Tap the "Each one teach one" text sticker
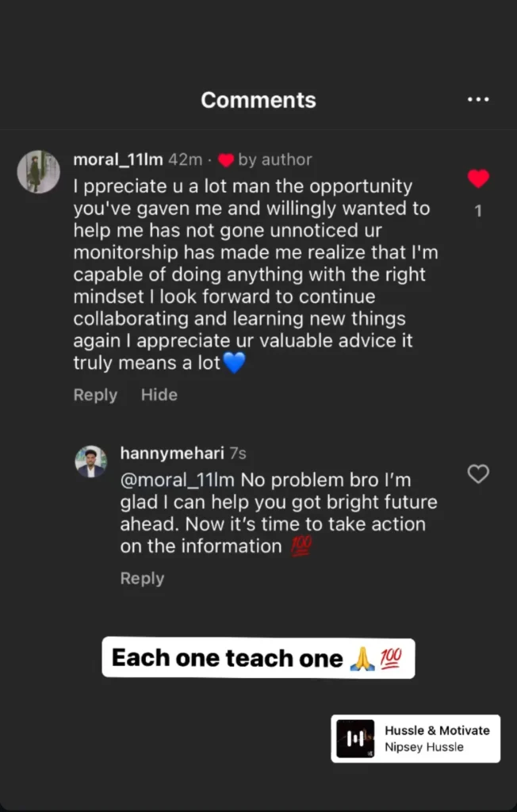This screenshot has width=517, height=812. tap(258, 658)
